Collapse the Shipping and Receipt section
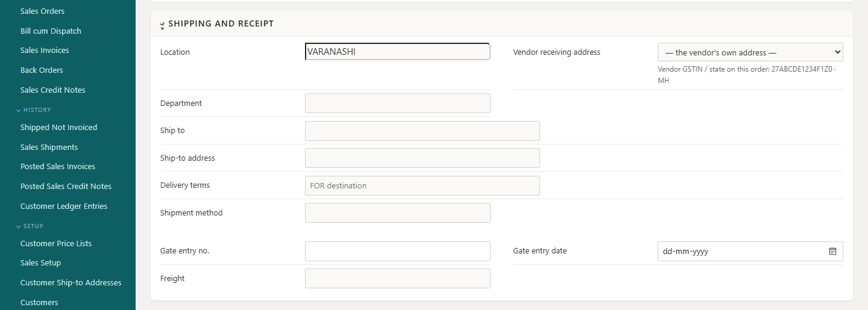Image resolution: width=868 pixels, height=310 pixels. (162, 25)
